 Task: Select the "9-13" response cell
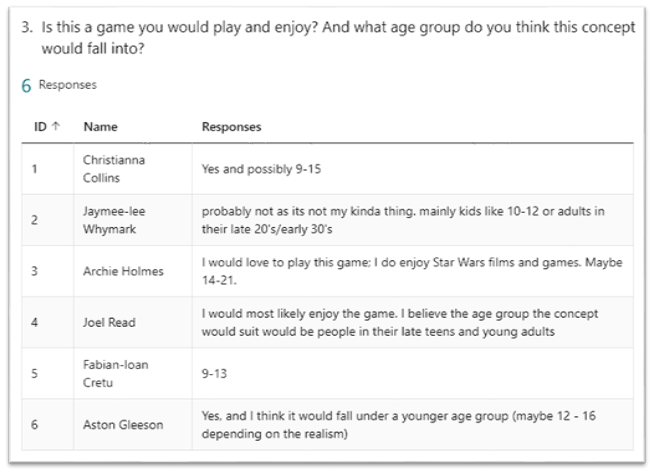click(216, 373)
